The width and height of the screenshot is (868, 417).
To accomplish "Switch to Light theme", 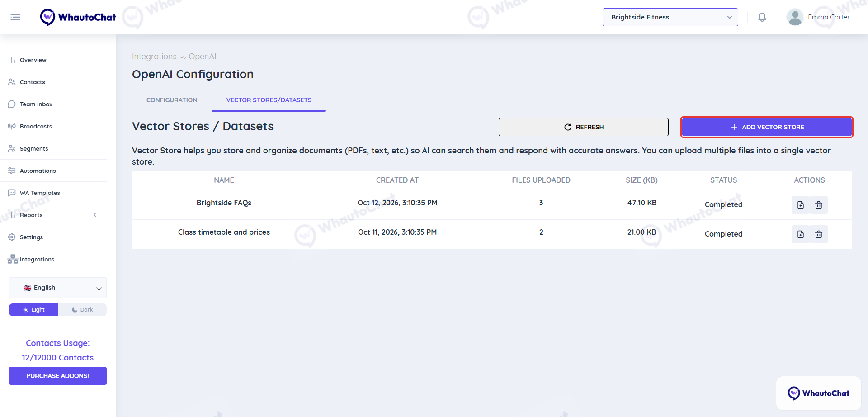I will (33, 310).
